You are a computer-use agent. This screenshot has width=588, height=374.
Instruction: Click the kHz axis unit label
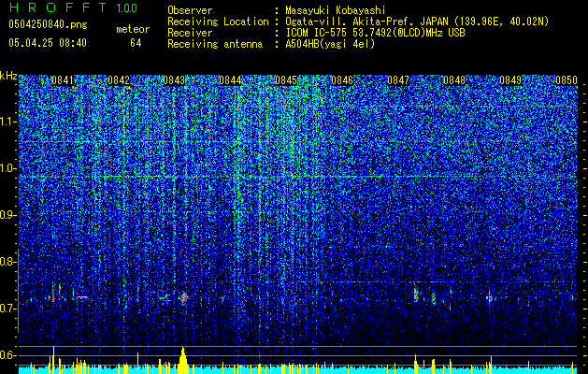(8, 76)
